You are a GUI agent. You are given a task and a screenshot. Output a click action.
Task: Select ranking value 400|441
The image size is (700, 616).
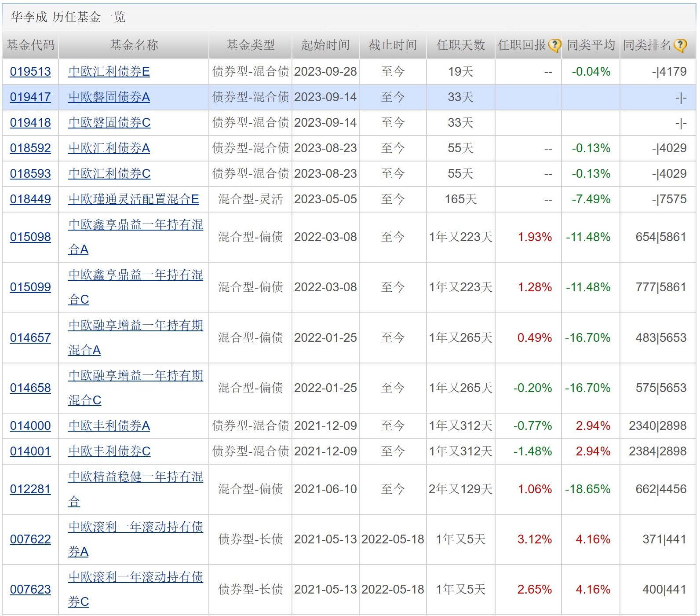(664, 590)
